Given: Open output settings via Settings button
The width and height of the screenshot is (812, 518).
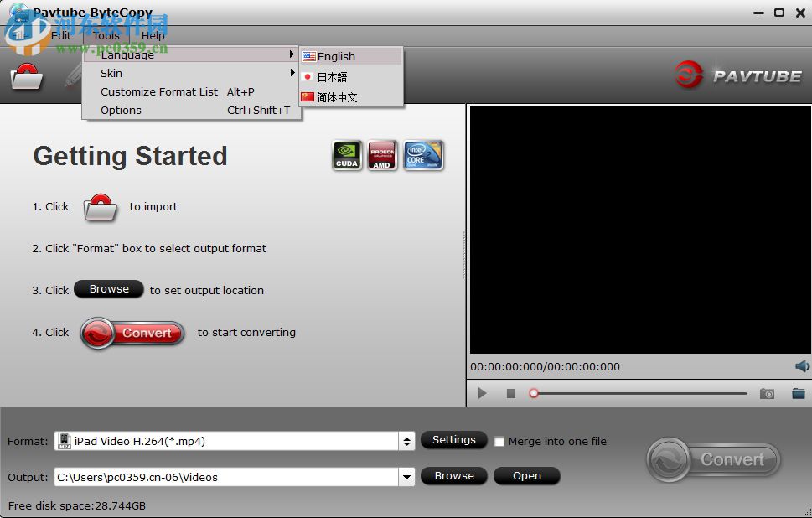Looking at the screenshot, I should (x=453, y=439).
